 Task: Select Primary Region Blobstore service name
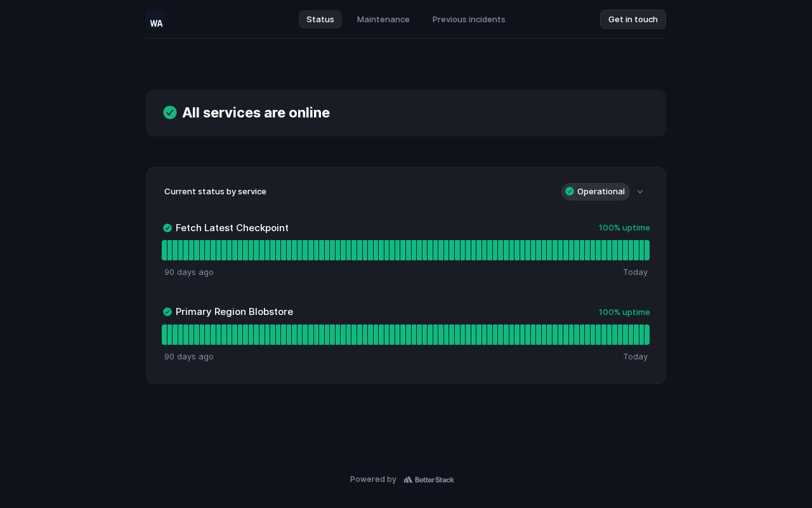click(x=234, y=312)
